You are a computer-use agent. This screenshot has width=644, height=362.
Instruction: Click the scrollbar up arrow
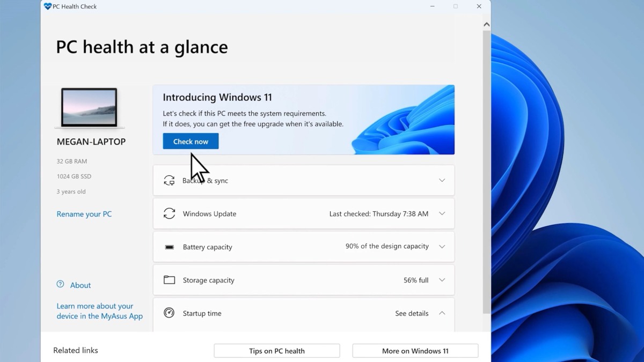pyautogui.click(x=486, y=24)
